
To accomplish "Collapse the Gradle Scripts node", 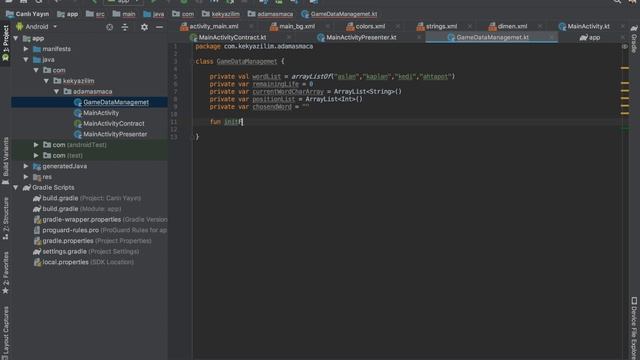I will click(16, 187).
